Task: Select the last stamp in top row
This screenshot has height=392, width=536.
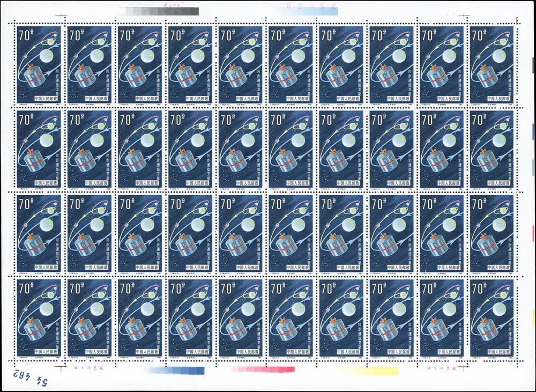Action: 492,64
